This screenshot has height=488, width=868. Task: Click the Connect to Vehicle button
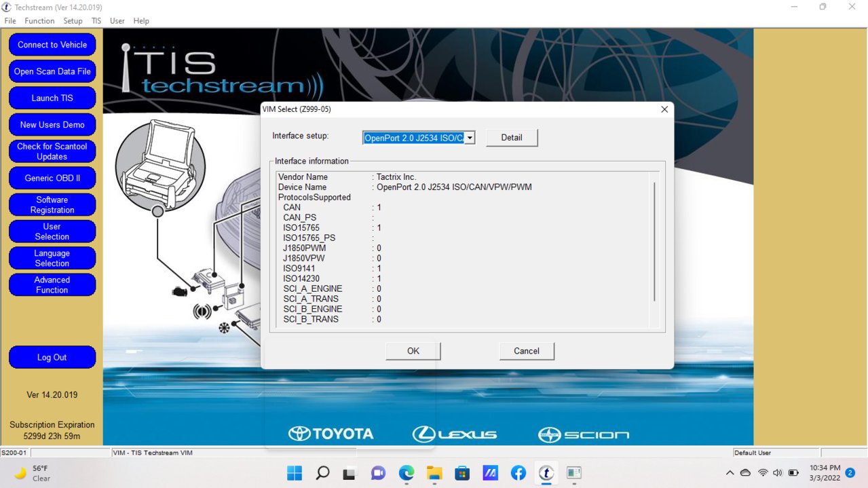click(x=52, y=45)
